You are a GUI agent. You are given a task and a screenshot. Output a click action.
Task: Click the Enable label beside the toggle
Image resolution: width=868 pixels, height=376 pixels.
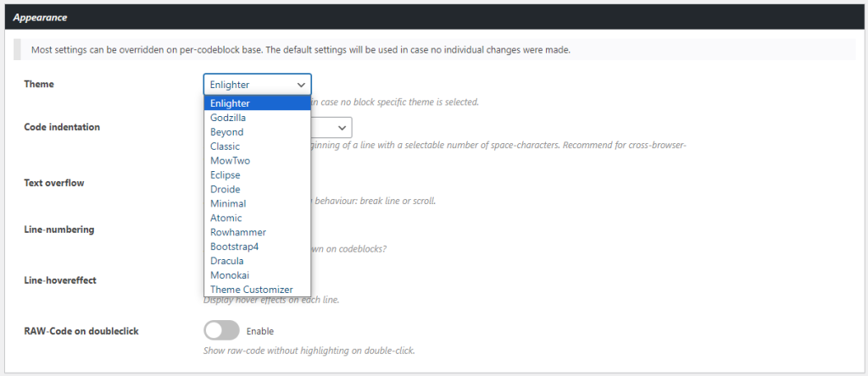(x=260, y=331)
